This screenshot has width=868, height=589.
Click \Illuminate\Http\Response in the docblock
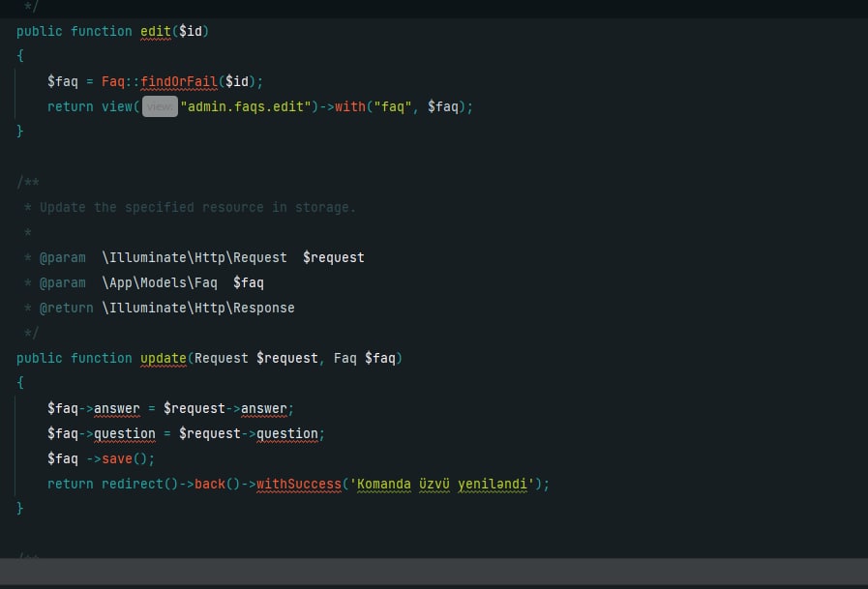pos(197,308)
